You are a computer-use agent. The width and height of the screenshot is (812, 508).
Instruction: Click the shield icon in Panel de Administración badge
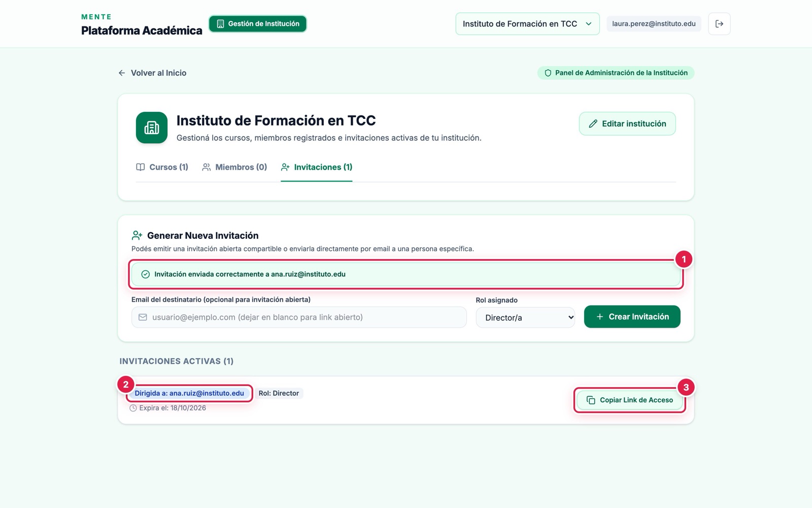tap(548, 73)
